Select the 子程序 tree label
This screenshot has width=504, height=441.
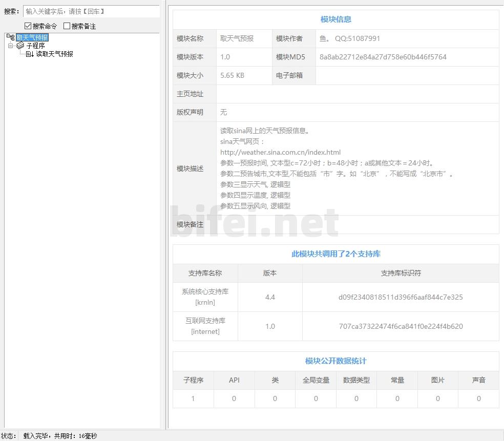point(36,46)
